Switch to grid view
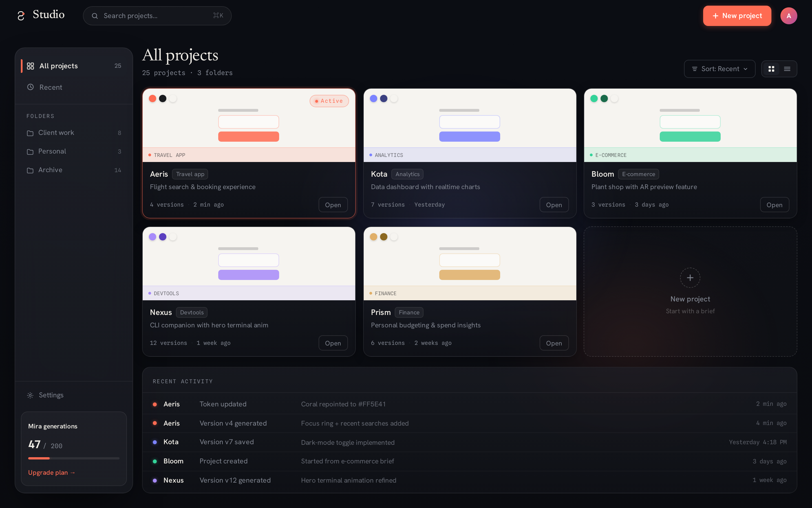Viewport: 812px width, 508px height. tap(771, 69)
